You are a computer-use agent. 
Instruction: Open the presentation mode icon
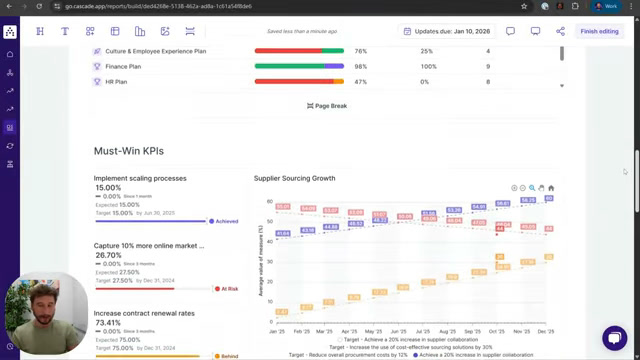tap(535, 31)
